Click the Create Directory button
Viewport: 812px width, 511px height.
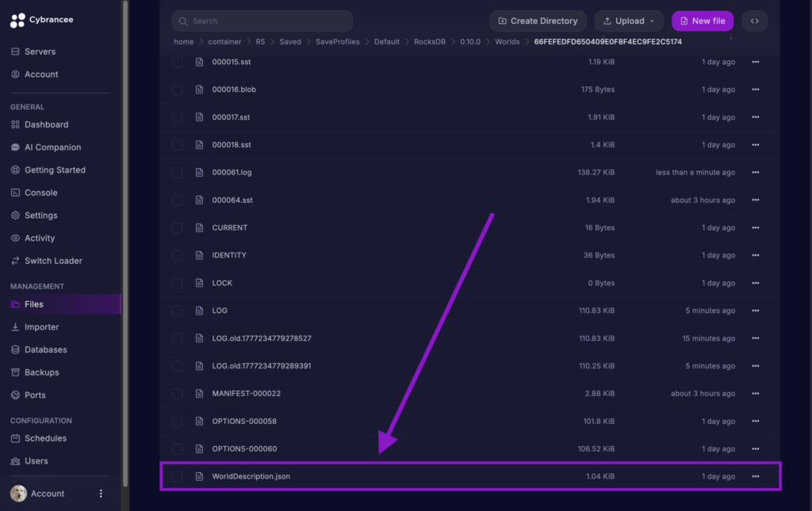point(538,21)
